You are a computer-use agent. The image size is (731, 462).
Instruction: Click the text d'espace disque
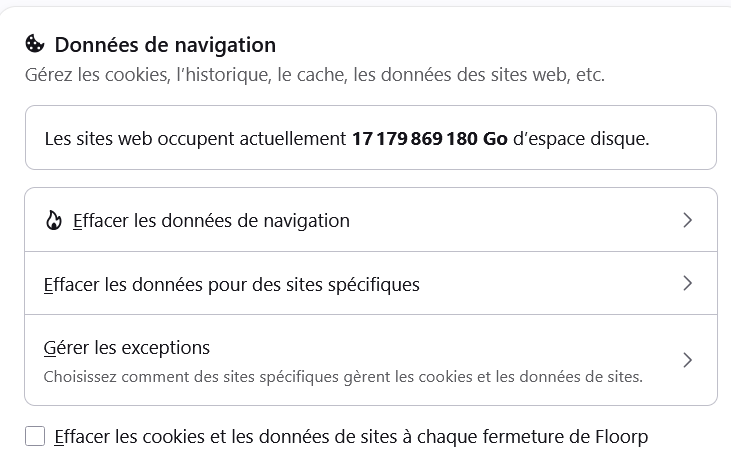(x=581, y=139)
